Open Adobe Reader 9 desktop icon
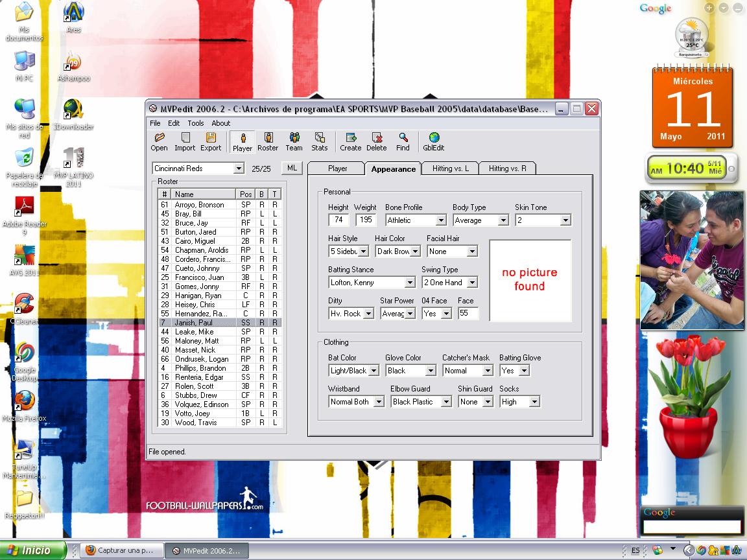Screen dimensions: 747x560 pos(24,216)
